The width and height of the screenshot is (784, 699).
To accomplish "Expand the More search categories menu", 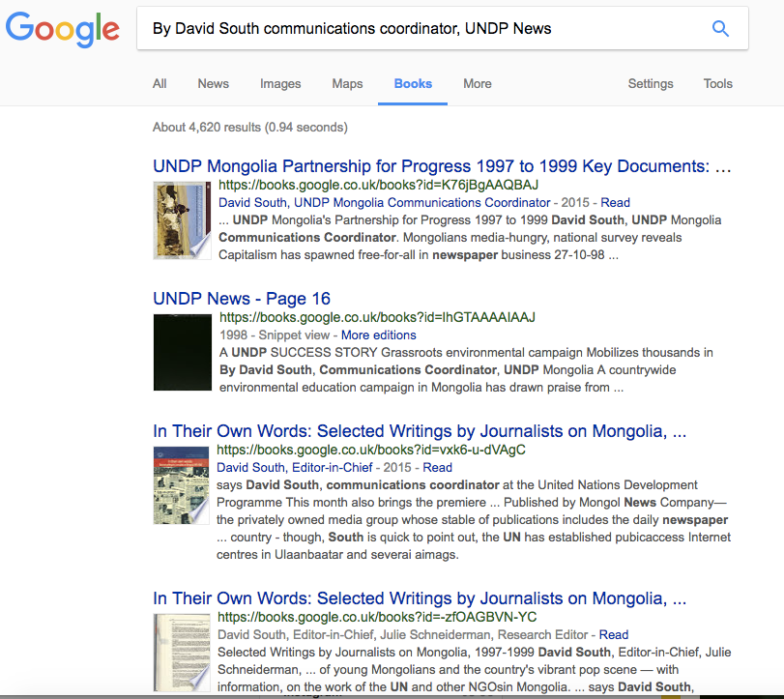I will (478, 84).
